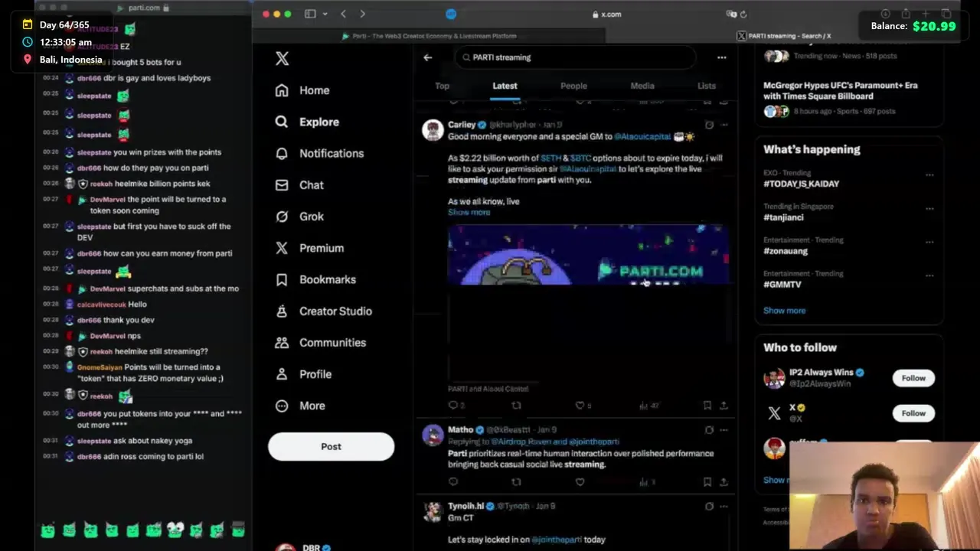Image resolution: width=980 pixels, height=551 pixels.
Task: Click the PARTI streaming search box
Action: coord(575,57)
